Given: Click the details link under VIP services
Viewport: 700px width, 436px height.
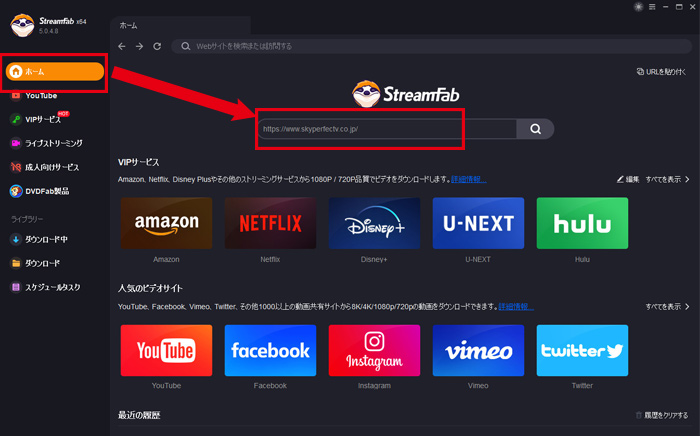Looking at the screenshot, I should 468,179.
